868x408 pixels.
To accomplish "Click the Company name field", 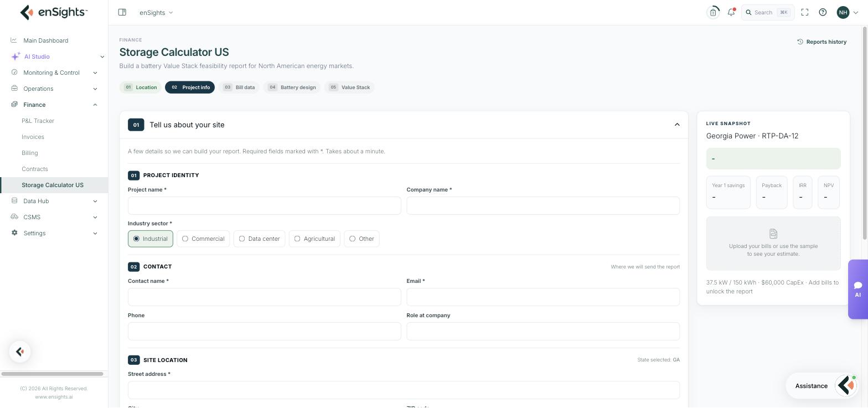I will [543, 206].
